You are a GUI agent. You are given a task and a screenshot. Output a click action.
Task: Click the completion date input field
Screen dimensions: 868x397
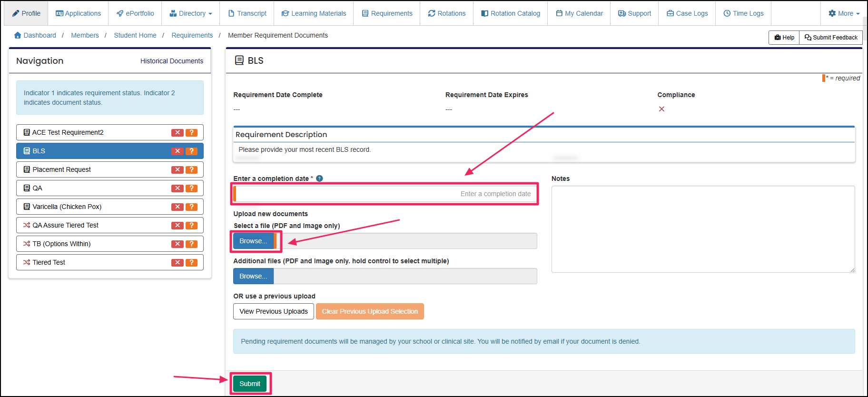point(385,194)
